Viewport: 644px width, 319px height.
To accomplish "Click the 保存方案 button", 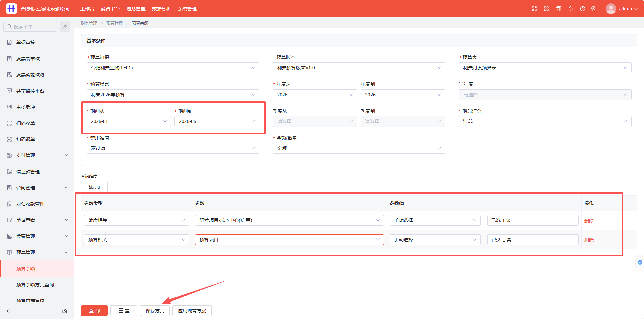I will click(x=155, y=311).
